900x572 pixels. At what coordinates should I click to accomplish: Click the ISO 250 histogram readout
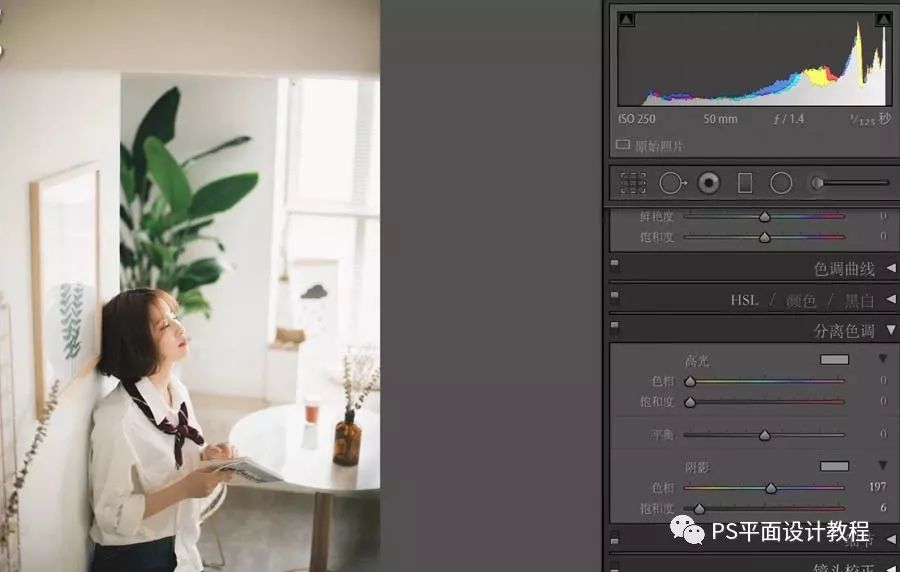(637, 119)
